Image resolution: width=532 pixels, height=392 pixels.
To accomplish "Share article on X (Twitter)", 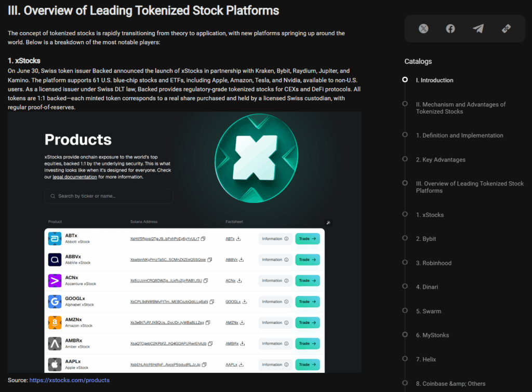I will pyautogui.click(x=423, y=29).
